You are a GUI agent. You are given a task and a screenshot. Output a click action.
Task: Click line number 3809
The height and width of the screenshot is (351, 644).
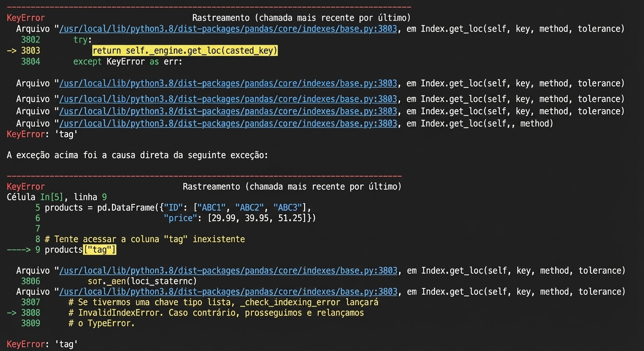[30, 323]
